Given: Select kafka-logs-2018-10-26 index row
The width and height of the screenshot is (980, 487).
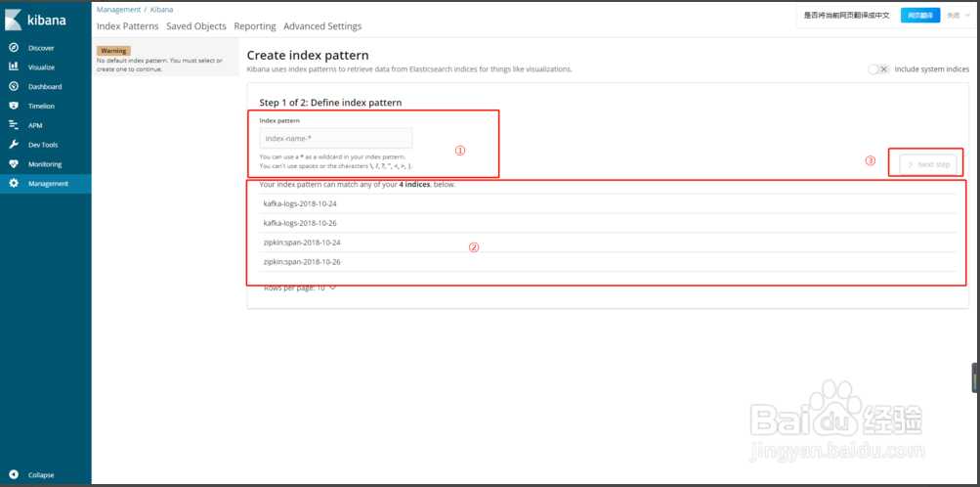Looking at the screenshot, I should click(610, 223).
